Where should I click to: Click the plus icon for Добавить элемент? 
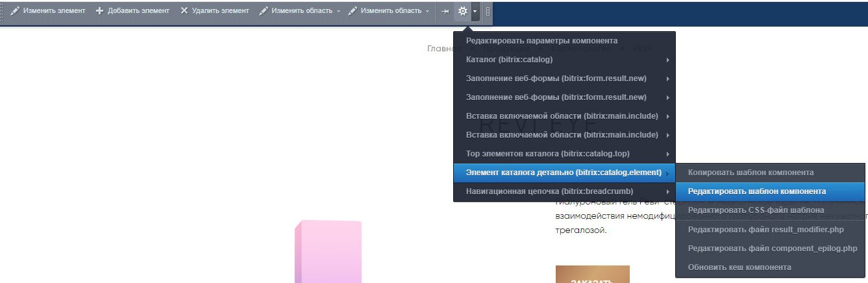click(x=99, y=11)
